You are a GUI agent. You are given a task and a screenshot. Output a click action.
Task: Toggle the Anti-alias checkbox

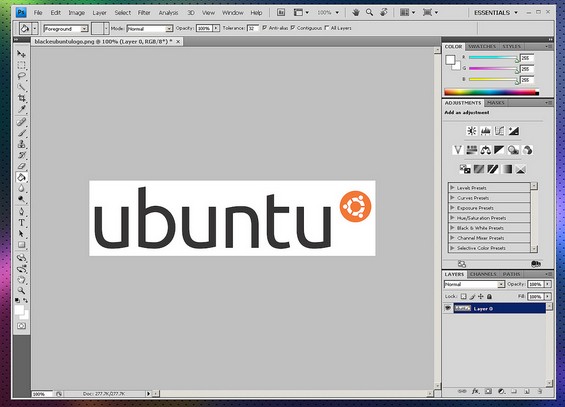264,28
